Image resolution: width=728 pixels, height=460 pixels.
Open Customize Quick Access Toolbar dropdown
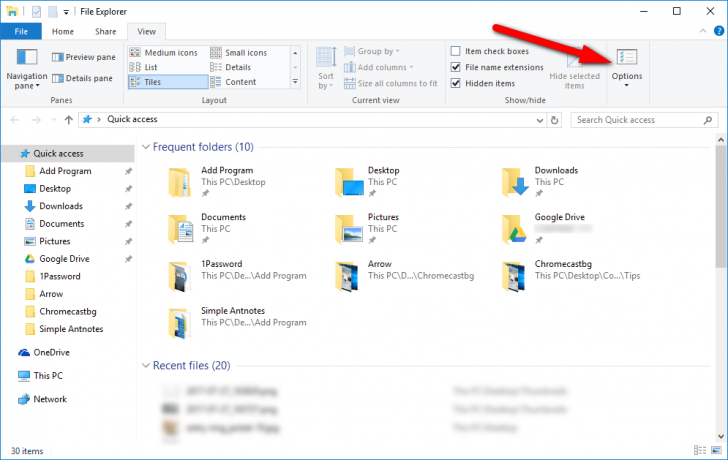66,12
